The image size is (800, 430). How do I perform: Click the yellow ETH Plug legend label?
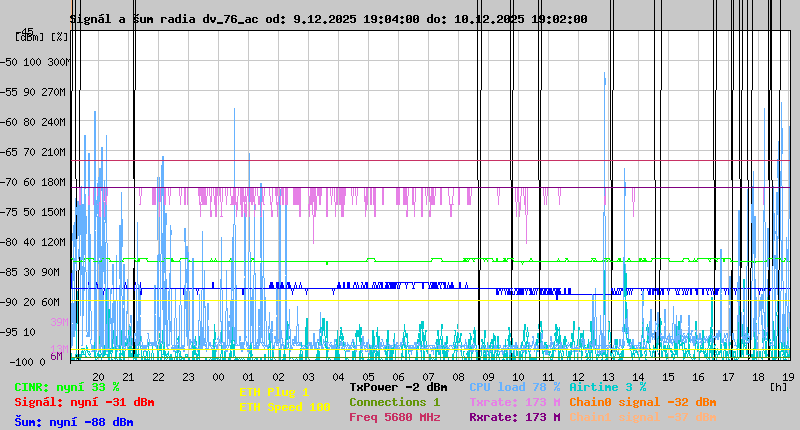coord(274,392)
